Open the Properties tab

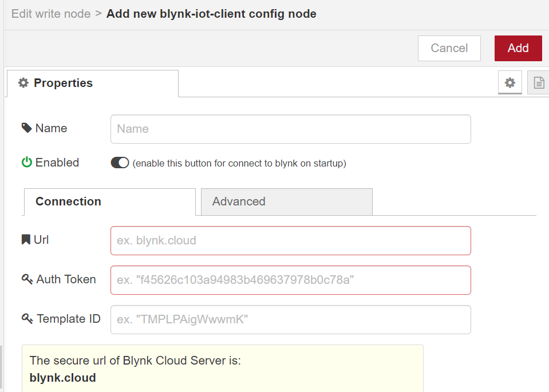(x=93, y=84)
